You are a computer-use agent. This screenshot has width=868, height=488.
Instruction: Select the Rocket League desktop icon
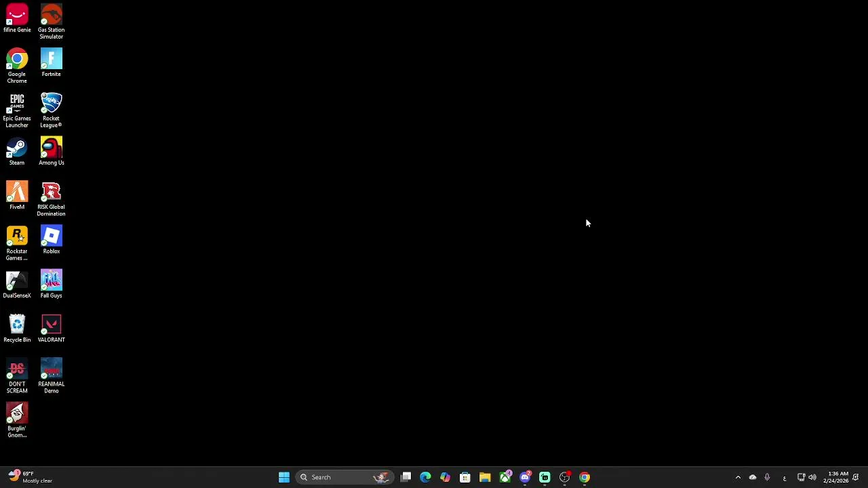point(51,110)
